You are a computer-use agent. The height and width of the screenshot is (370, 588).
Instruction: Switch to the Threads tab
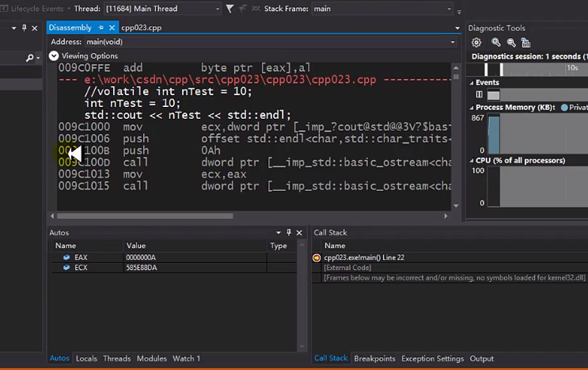tap(116, 358)
